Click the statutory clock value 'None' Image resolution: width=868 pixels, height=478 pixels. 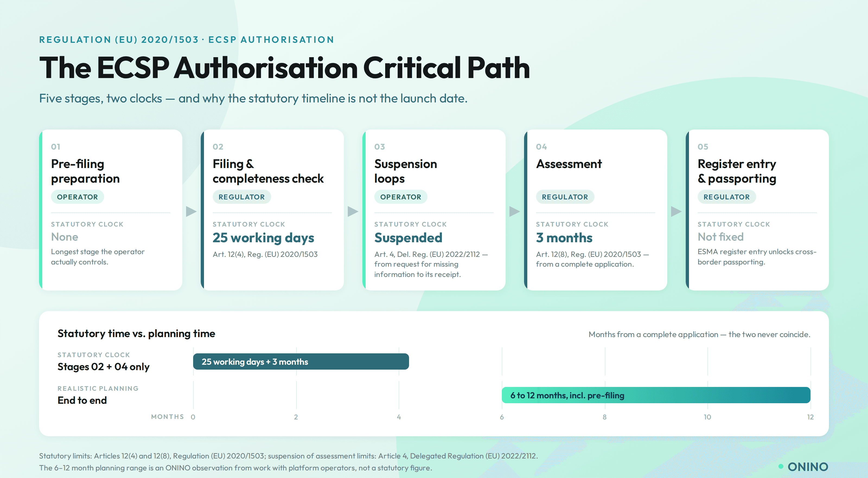pos(65,237)
